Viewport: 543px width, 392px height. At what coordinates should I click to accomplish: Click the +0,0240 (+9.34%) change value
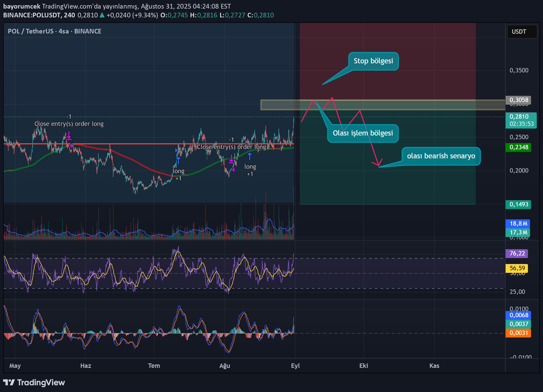click(132, 15)
